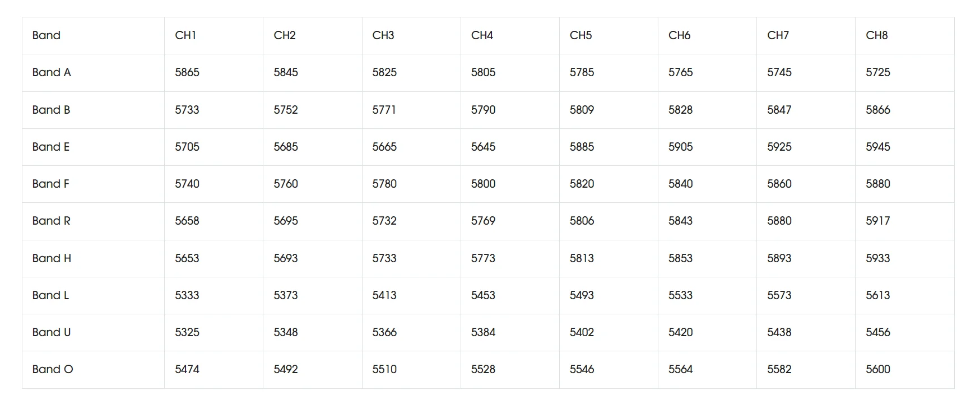Image resolution: width=980 pixels, height=409 pixels.
Task: Select the Band R row label
Action: coord(52,221)
